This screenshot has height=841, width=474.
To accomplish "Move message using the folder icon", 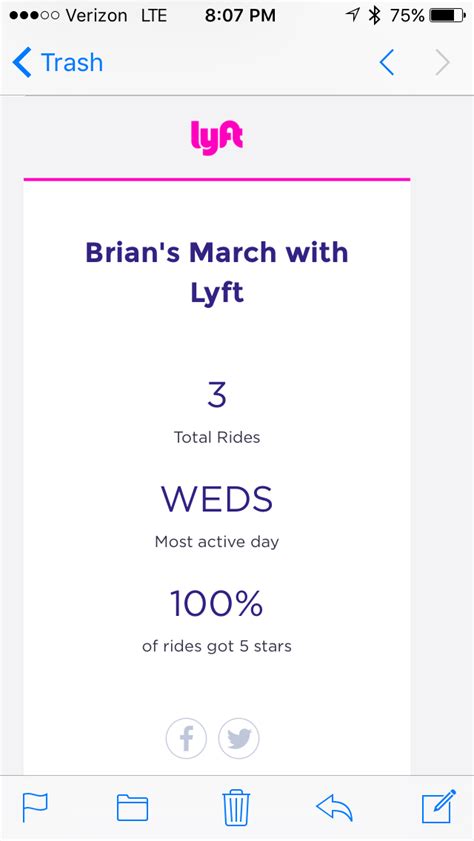I will pos(132,807).
